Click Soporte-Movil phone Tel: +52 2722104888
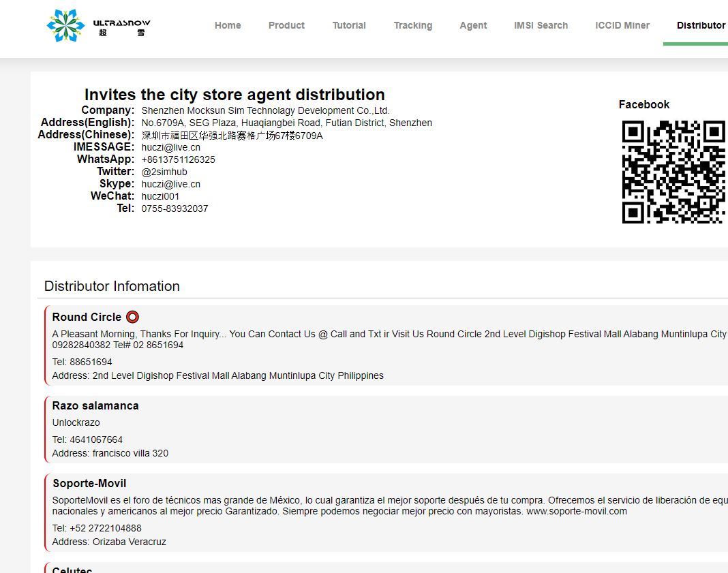The width and height of the screenshot is (728, 573). pos(97,528)
